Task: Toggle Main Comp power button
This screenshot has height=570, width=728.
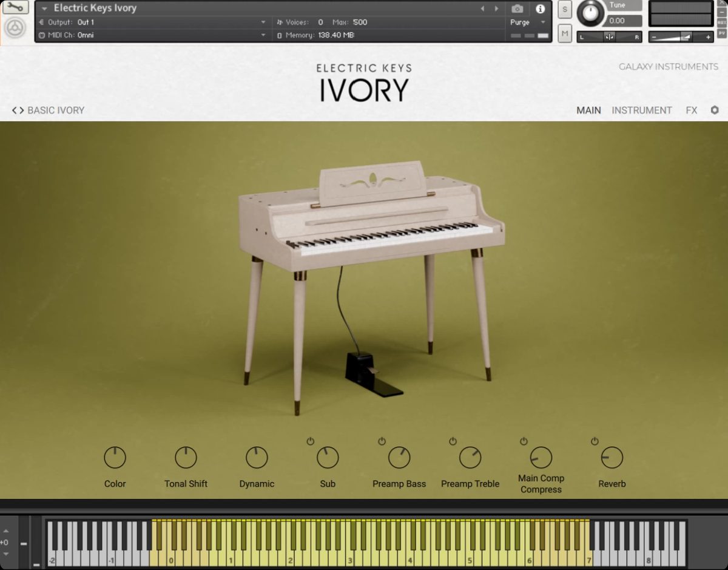Action: [524, 441]
